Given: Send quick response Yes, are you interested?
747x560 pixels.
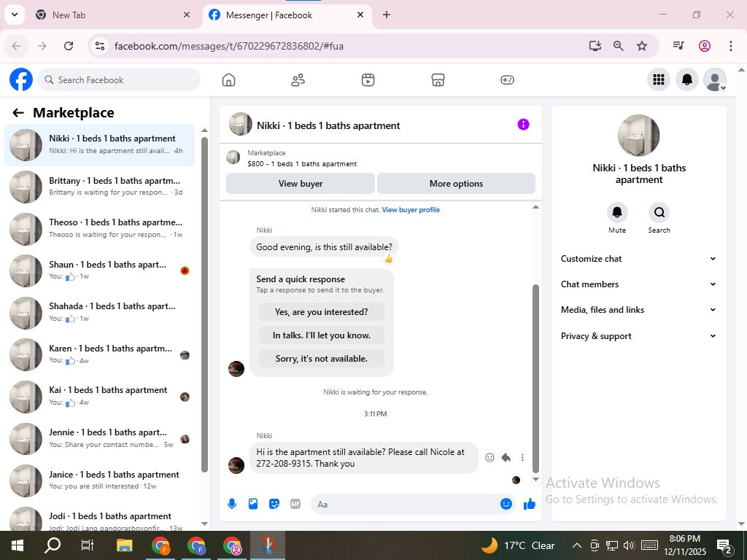Looking at the screenshot, I should (x=321, y=312).
